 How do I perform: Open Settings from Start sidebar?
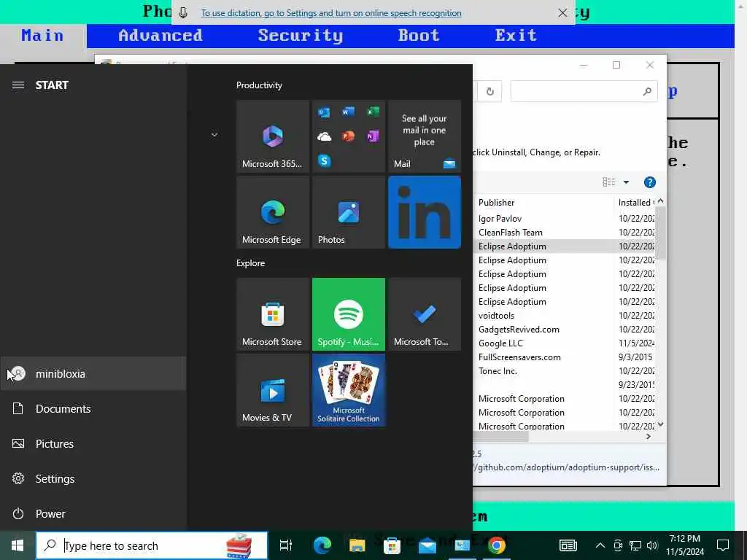(93, 478)
